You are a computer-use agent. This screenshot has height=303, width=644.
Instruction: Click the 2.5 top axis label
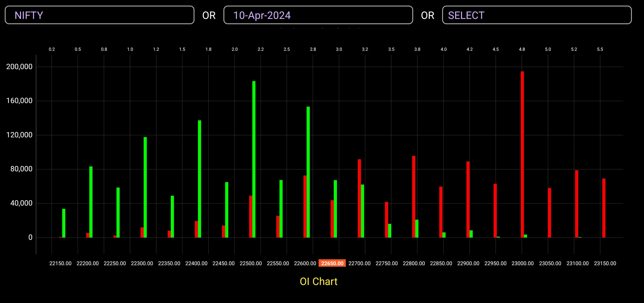[x=287, y=49]
